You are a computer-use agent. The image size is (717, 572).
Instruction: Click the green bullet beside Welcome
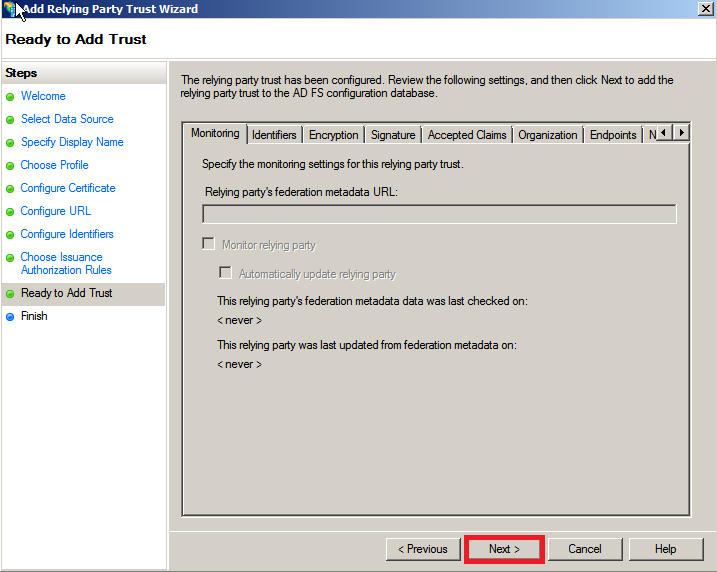(x=10, y=97)
